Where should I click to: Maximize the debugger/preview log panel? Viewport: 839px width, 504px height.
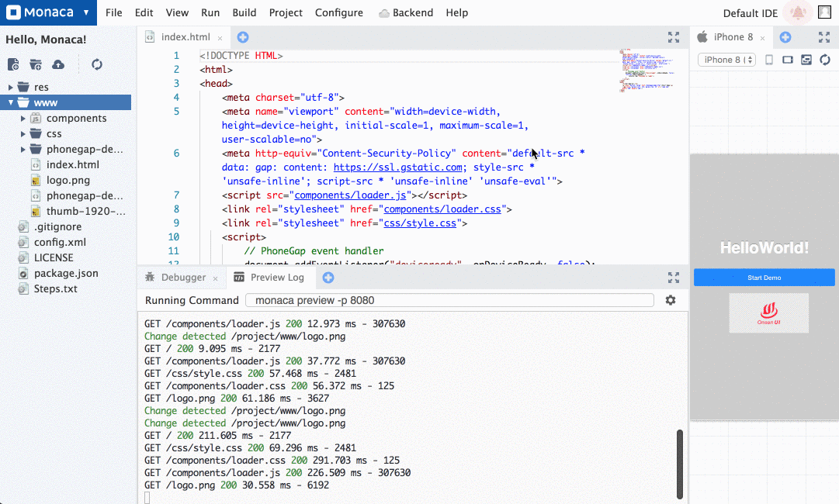tap(674, 278)
